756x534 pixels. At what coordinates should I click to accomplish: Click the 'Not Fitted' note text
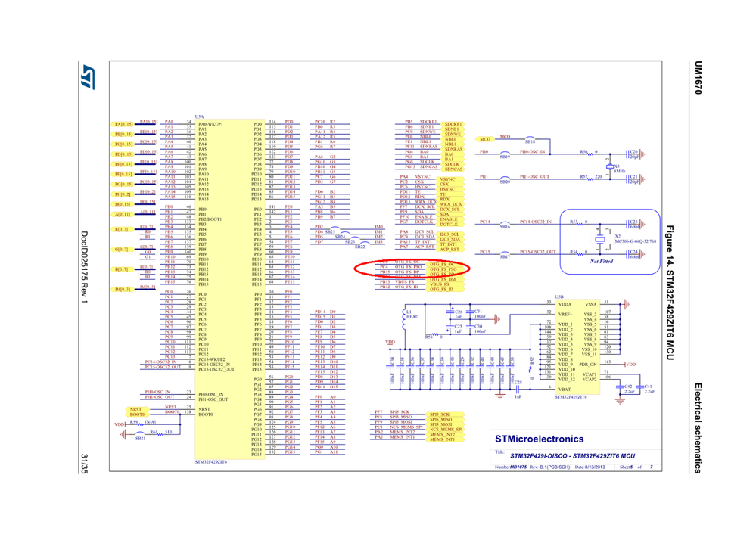pyautogui.click(x=601, y=261)
